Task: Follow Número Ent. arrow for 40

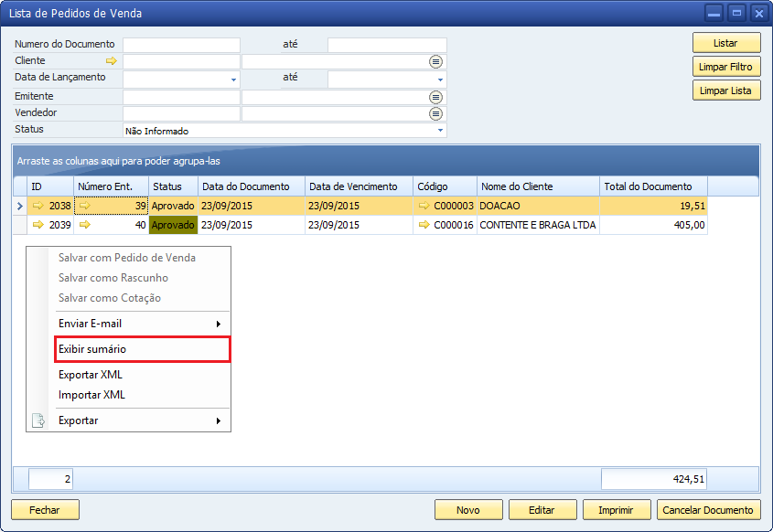Action: point(85,225)
